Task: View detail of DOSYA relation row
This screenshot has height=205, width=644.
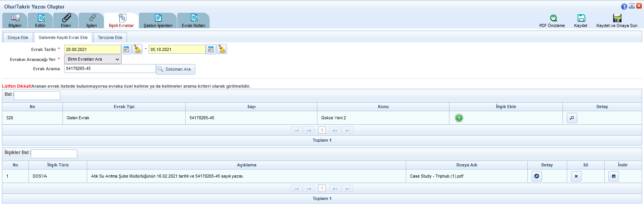Action: pos(537,176)
